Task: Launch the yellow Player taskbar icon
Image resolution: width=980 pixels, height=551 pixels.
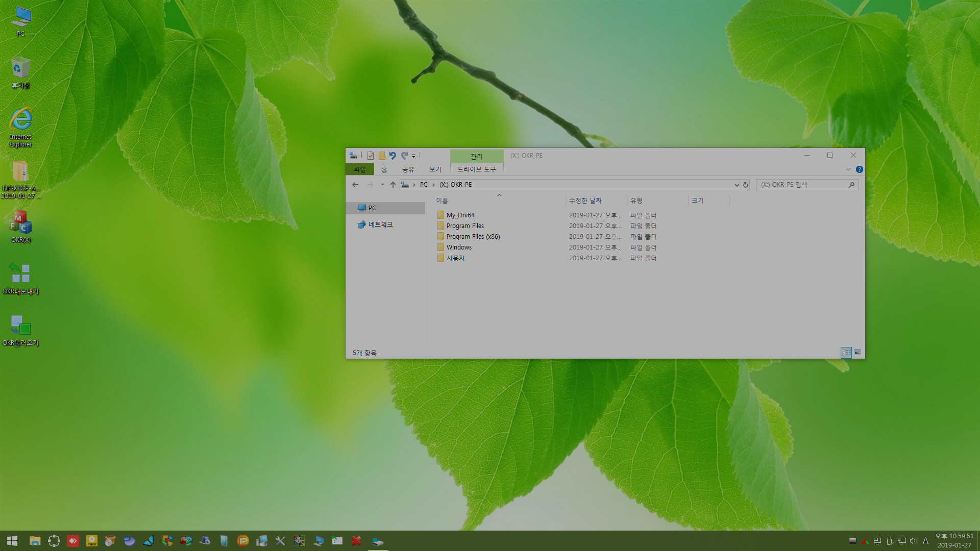Action: [x=92, y=541]
